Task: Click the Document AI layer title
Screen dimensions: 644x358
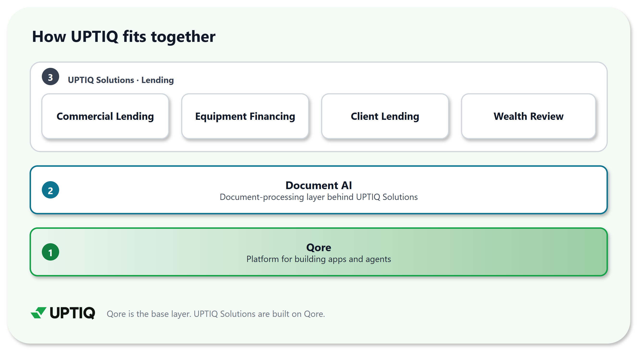Action: point(319,185)
